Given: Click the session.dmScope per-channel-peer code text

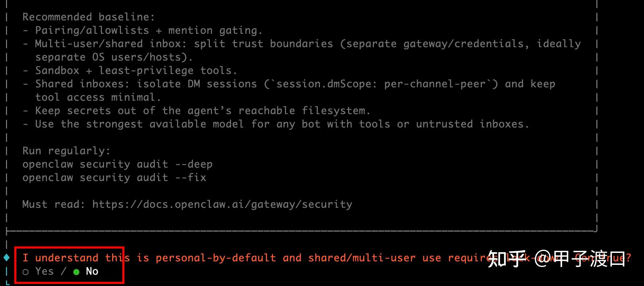Looking at the screenshot, I should pyautogui.click(x=381, y=84).
